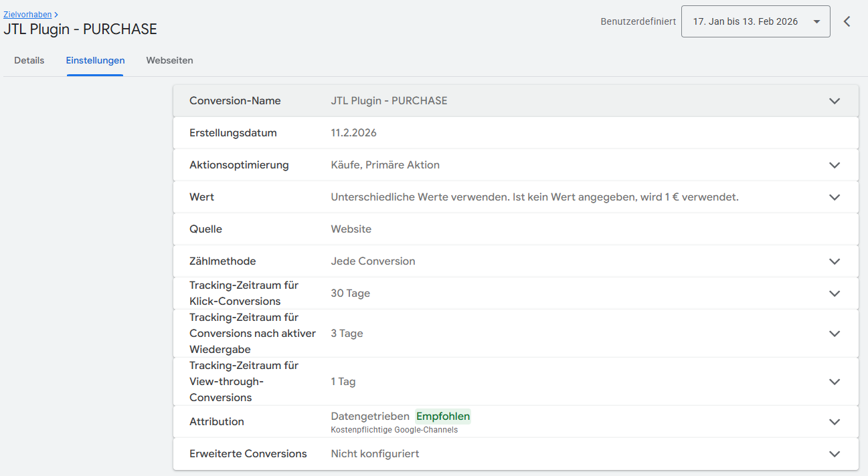Click the Erstellungsdatum value 11.2.2026
868x476 pixels.
click(x=353, y=133)
